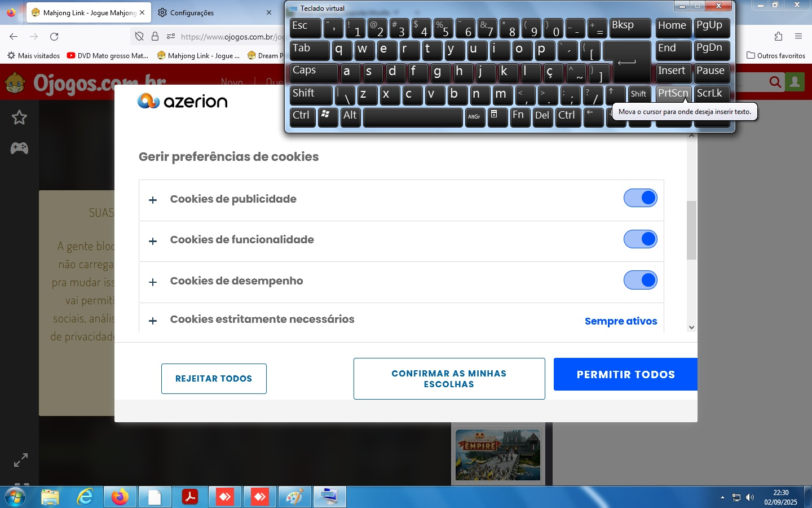812x508 pixels.
Task: Switch to the Mahjong Link tab
Action: (89, 12)
